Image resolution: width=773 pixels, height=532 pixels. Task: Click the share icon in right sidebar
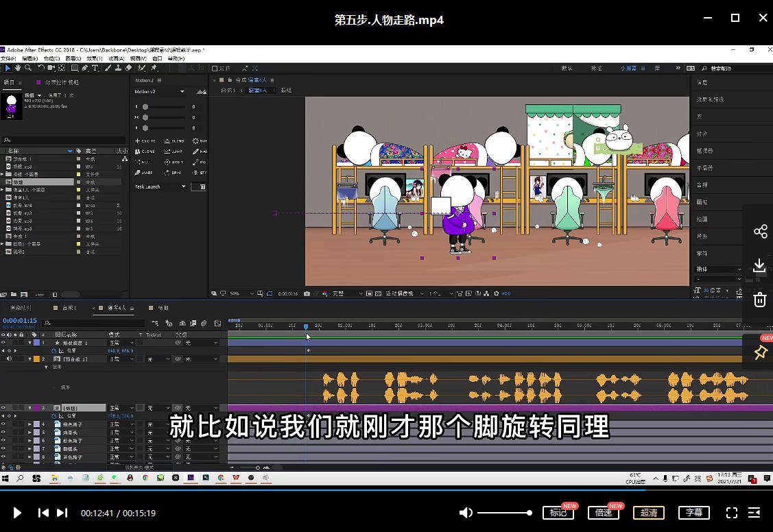(x=761, y=232)
